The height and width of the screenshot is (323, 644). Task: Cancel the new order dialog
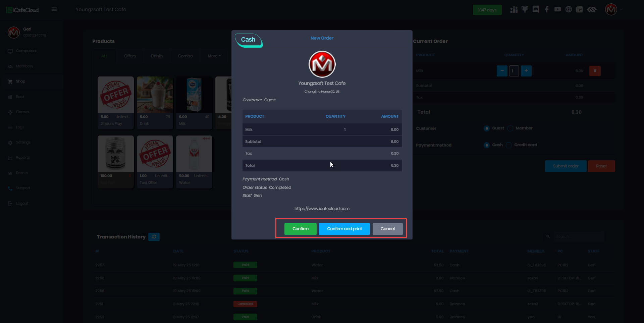(x=388, y=229)
